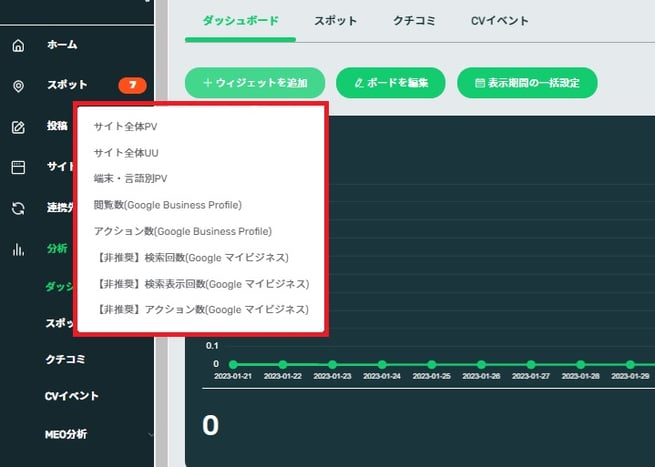Viewport: 655px width, 467px height.
Task: Click the ウィジェットを追加 button
Action: click(x=255, y=83)
